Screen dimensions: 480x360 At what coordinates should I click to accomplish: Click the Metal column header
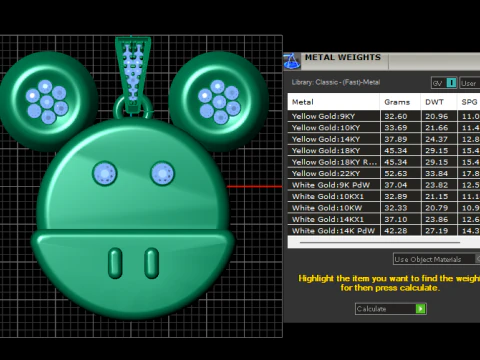(x=333, y=102)
